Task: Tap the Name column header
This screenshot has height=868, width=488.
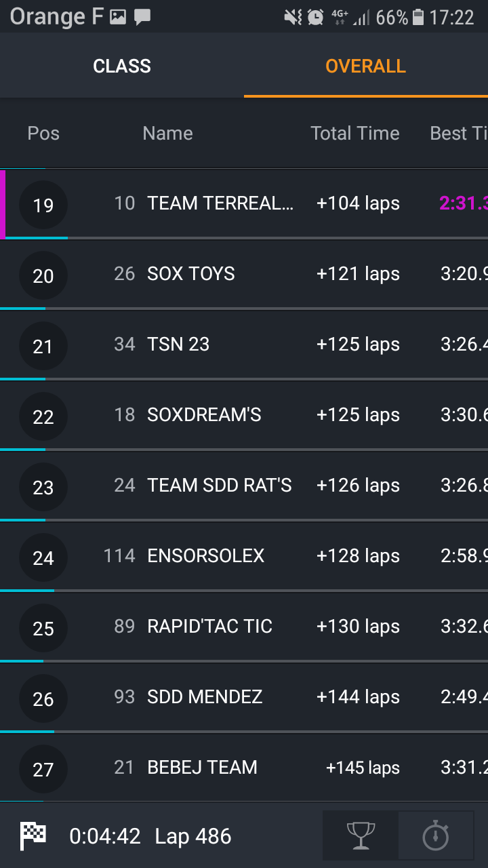Action: click(x=167, y=134)
